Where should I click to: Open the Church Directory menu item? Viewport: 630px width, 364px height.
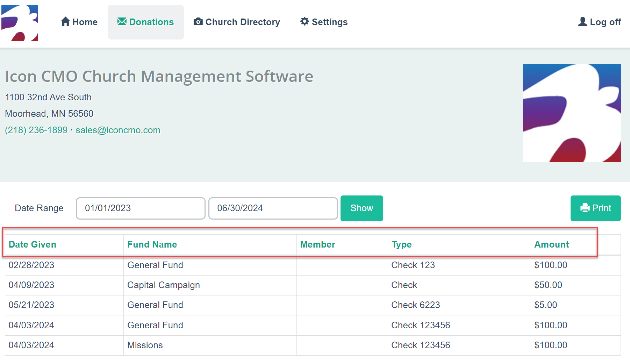237,22
